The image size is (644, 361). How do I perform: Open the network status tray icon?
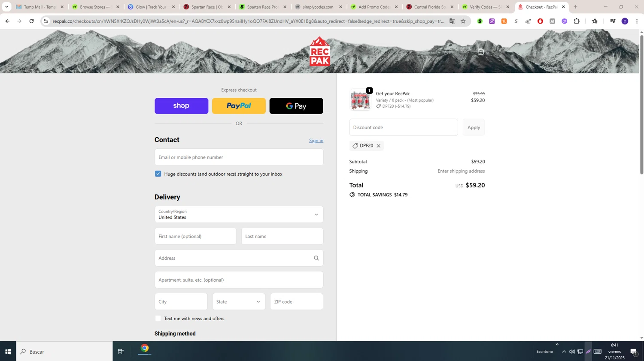pos(580,352)
